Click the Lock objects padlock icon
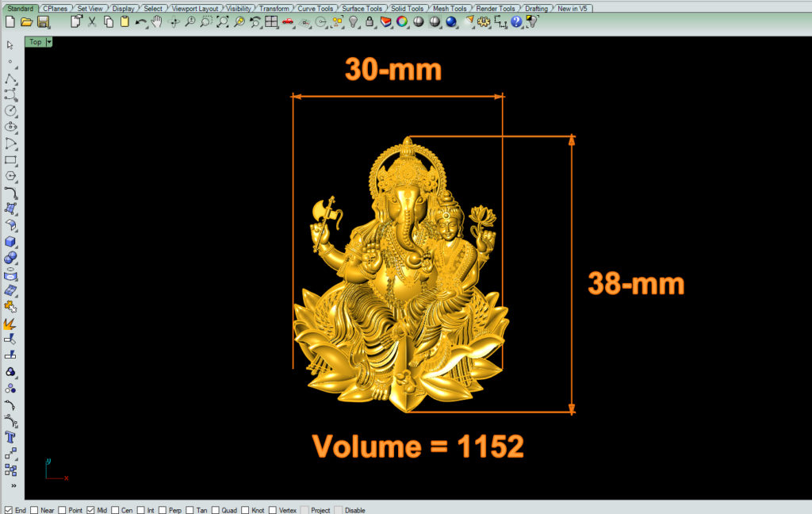This screenshot has height=514, width=812. (x=370, y=21)
